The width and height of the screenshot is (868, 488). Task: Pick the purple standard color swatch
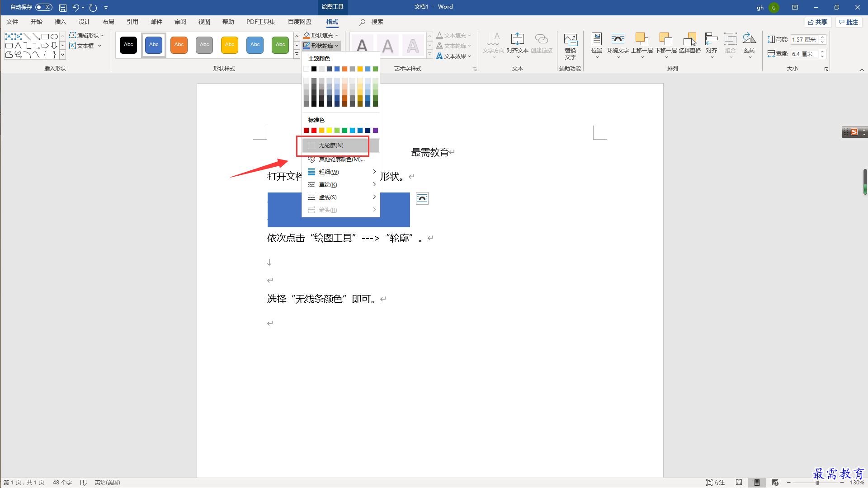(375, 130)
